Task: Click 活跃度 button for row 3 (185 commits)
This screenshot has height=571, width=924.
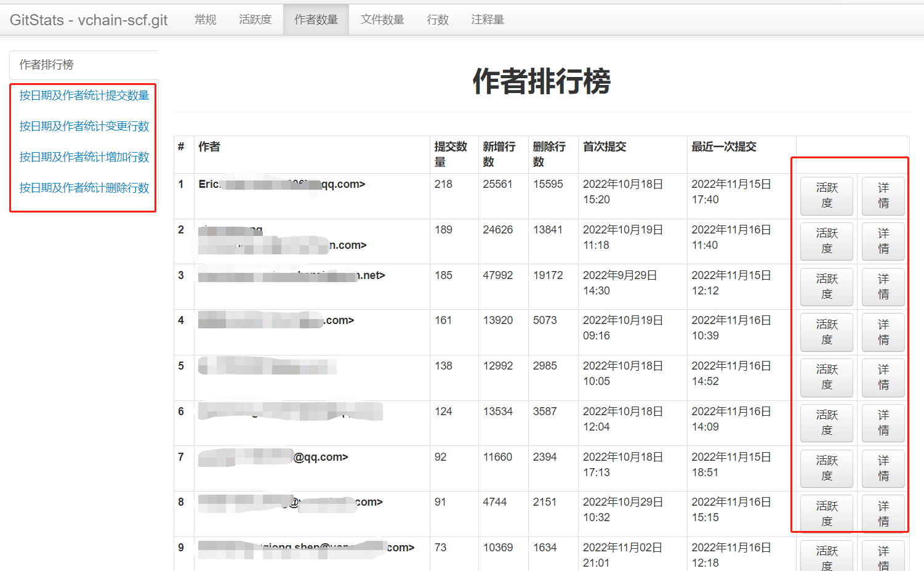Action: (827, 287)
